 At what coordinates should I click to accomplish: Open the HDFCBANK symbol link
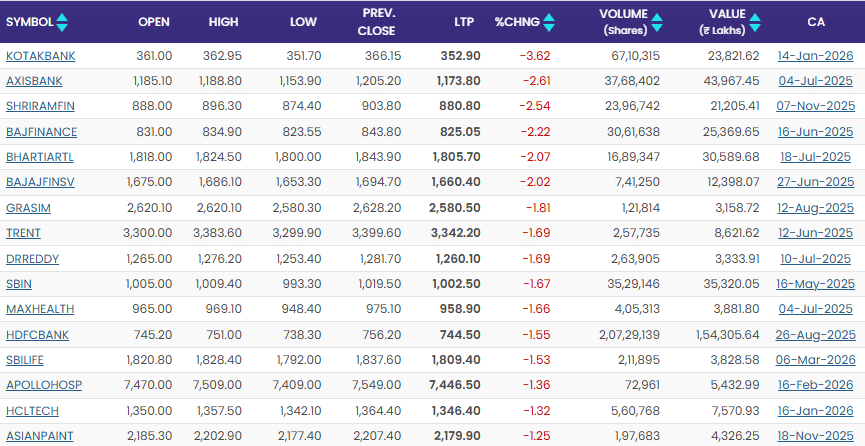(40, 335)
